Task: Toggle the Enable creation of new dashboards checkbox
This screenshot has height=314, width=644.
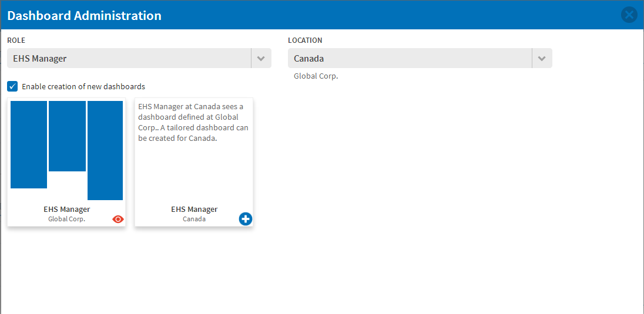Action: pos(12,86)
